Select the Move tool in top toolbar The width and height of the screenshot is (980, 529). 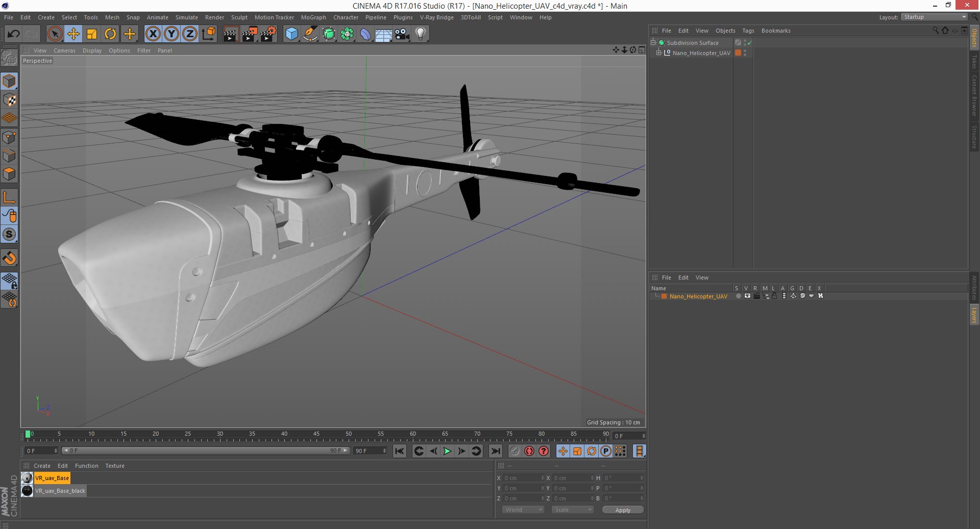coord(73,34)
